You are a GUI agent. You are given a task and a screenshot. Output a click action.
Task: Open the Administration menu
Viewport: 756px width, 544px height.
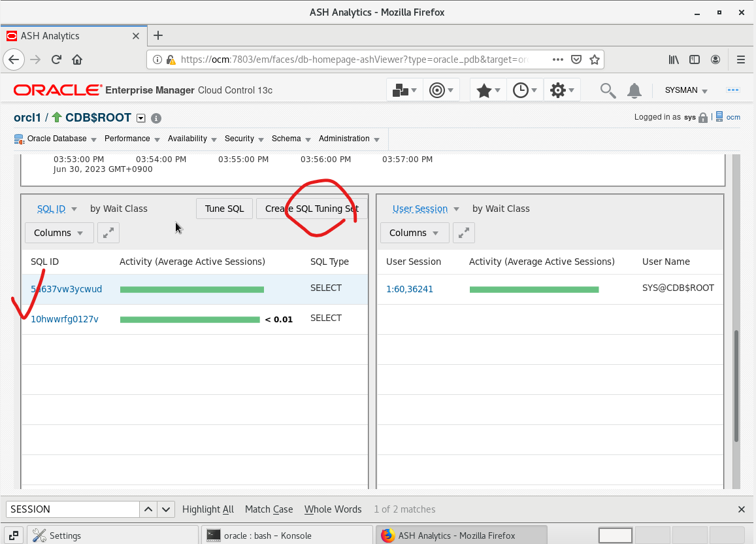[349, 139]
